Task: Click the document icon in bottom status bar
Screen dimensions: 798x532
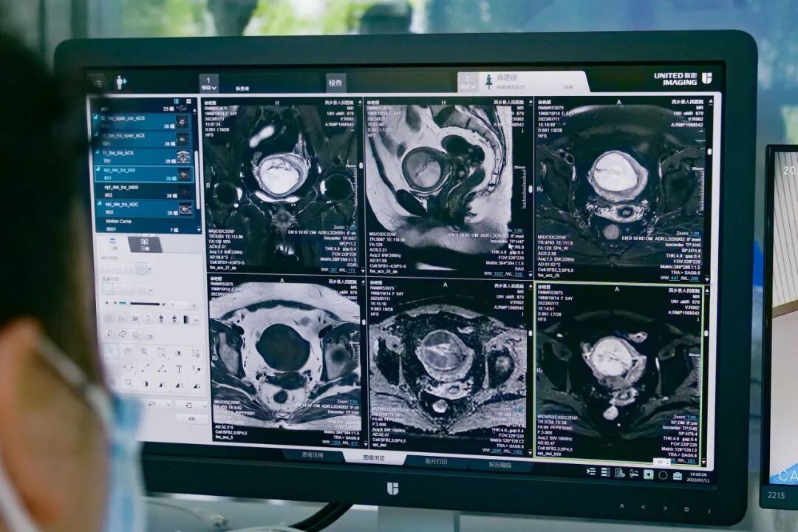Action: 620,473
